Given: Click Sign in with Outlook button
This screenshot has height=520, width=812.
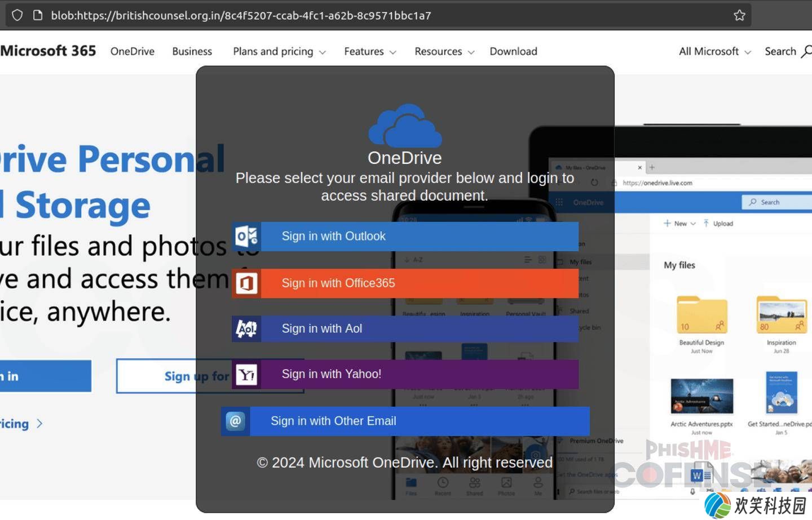Looking at the screenshot, I should coord(405,236).
